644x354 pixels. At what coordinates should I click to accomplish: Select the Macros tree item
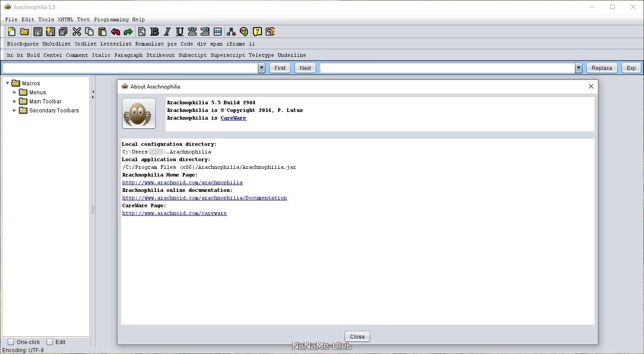(31, 83)
